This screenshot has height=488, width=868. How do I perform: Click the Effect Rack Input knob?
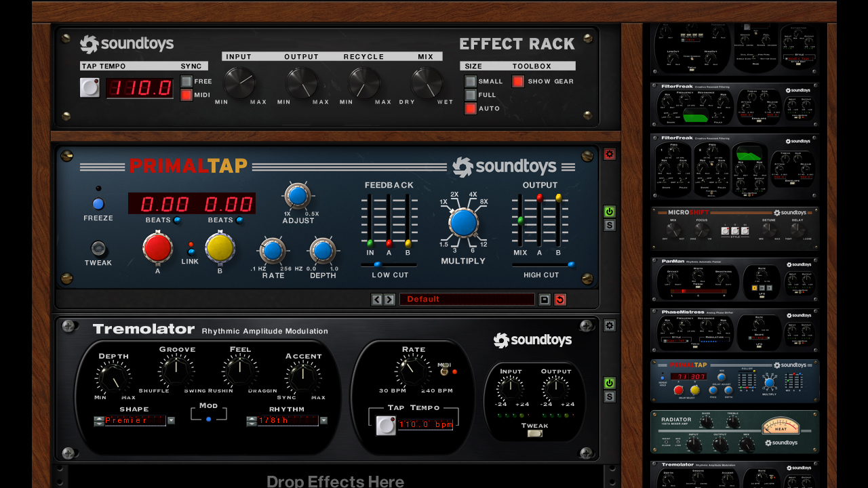coord(239,83)
